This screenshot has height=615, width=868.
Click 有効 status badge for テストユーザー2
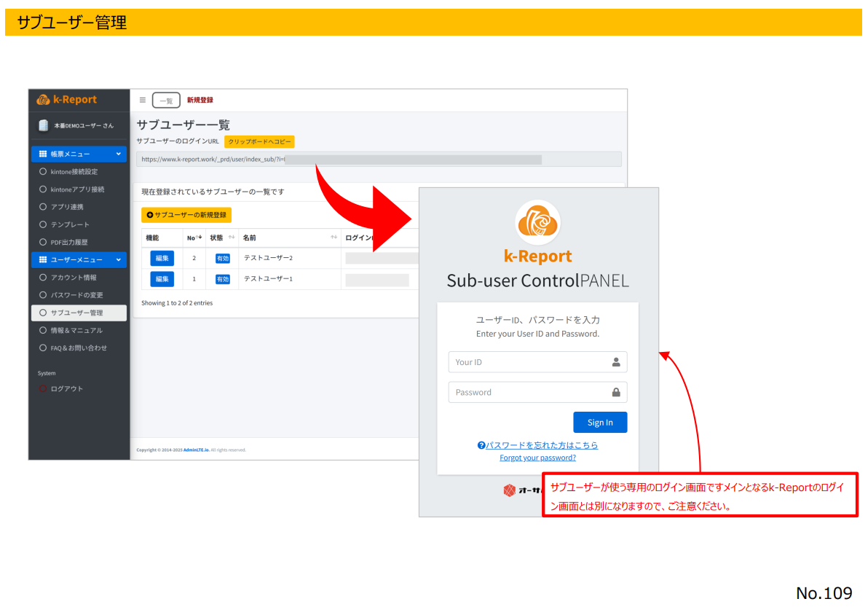[x=223, y=259]
